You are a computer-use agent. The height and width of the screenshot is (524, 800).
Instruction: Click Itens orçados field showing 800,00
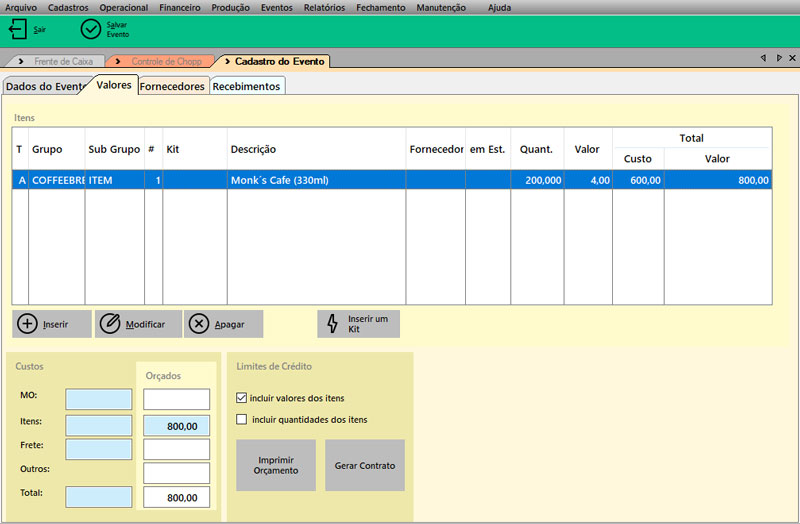pos(176,426)
